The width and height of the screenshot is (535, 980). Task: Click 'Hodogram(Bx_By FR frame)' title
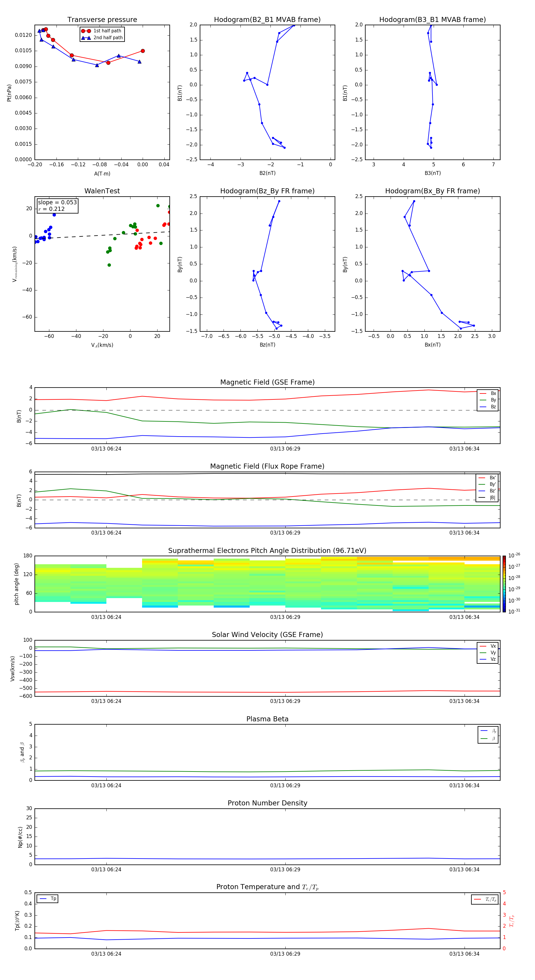[x=432, y=191]
